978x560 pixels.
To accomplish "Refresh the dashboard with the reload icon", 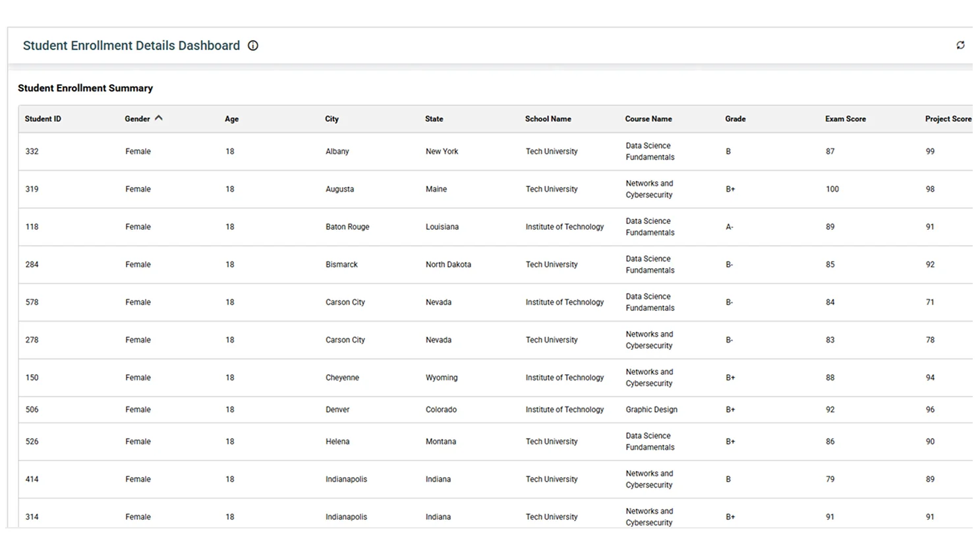I will 960,45.
